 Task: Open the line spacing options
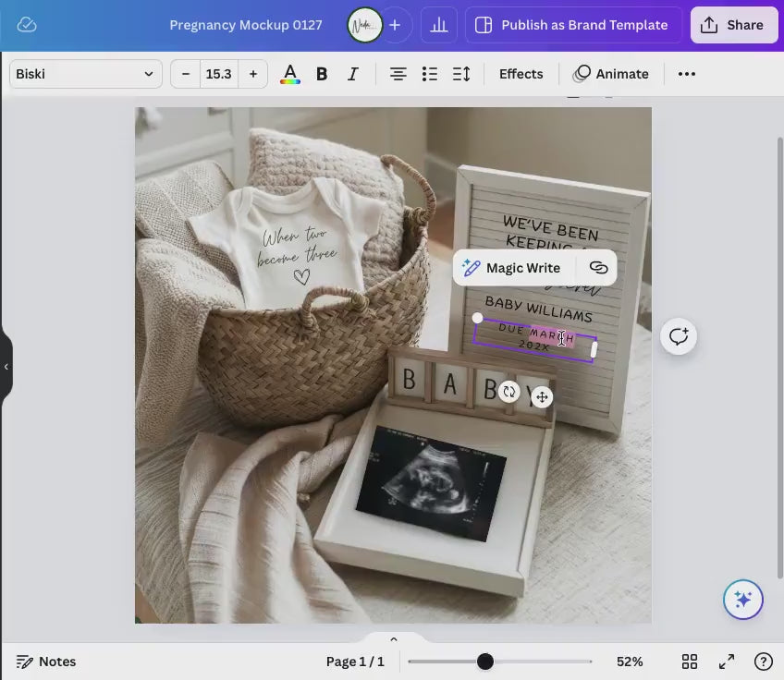coord(461,74)
